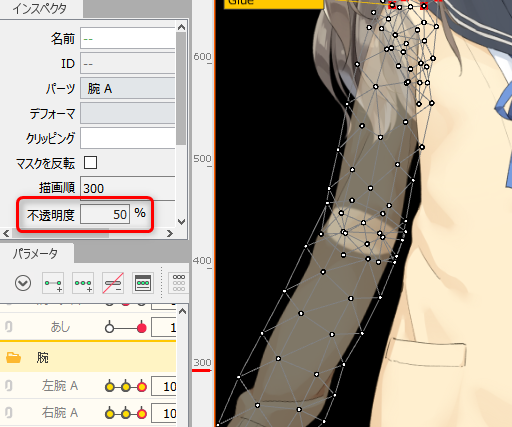
Task: Click the add three keys parameter icon
Action: coord(83,283)
